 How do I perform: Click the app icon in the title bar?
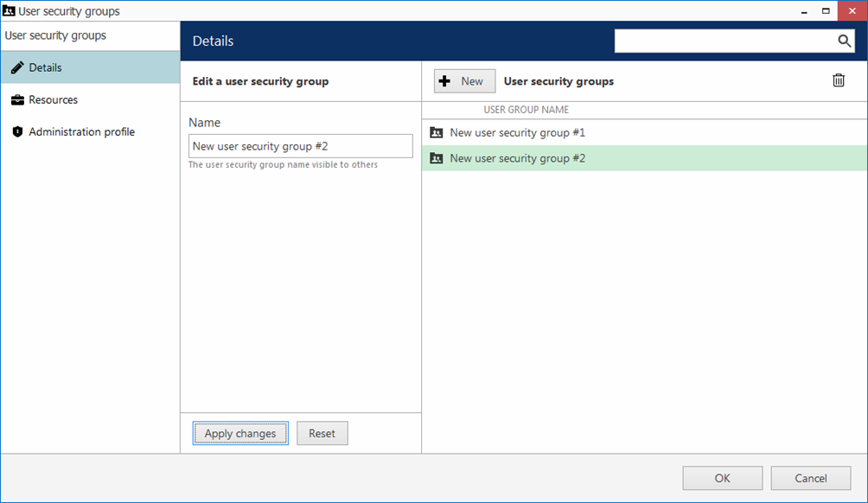click(x=10, y=11)
